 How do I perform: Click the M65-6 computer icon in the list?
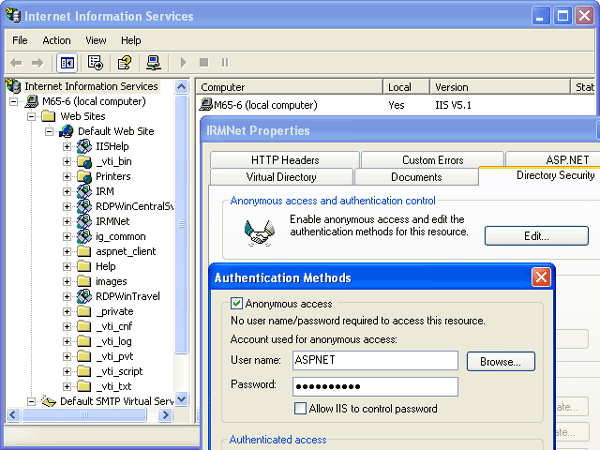(x=206, y=105)
